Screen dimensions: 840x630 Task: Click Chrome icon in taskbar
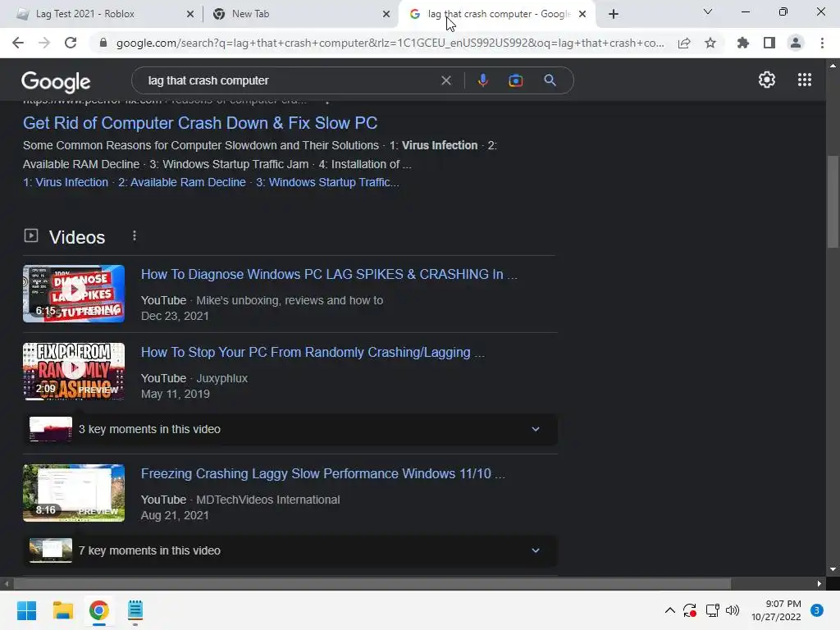(x=98, y=610)
